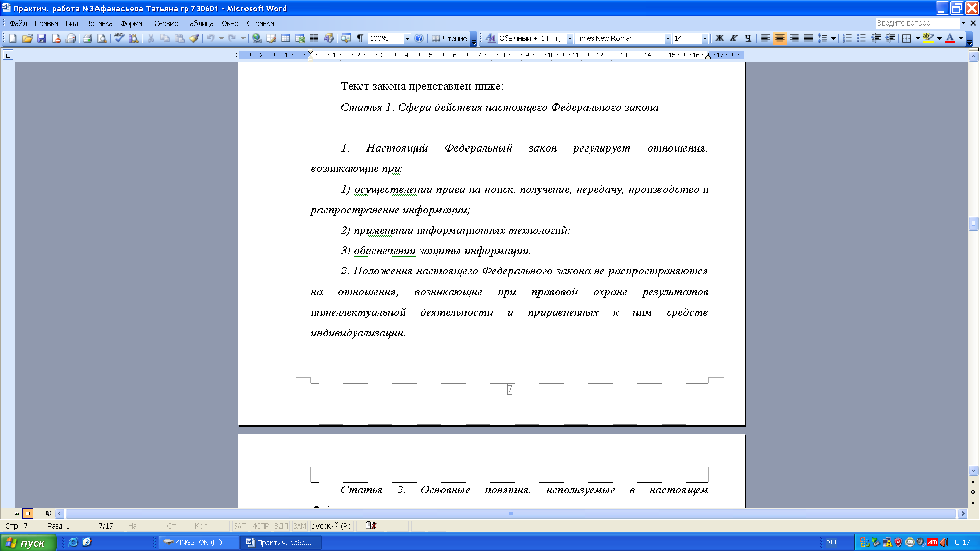This screenshot has height=551, width=980.
Task: Switch to Normal view button
Action: 6,513
